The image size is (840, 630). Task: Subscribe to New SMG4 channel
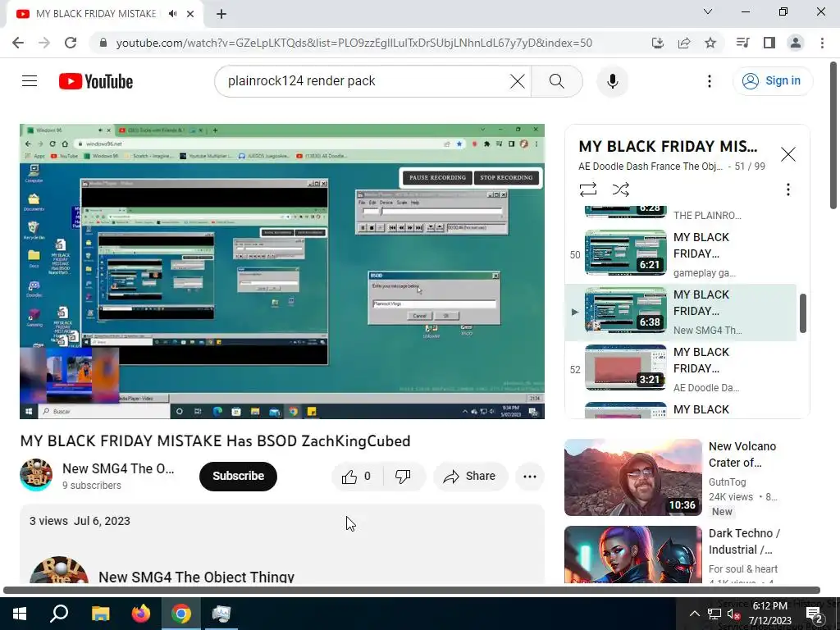pyautogui.click(x=238, y=477)
